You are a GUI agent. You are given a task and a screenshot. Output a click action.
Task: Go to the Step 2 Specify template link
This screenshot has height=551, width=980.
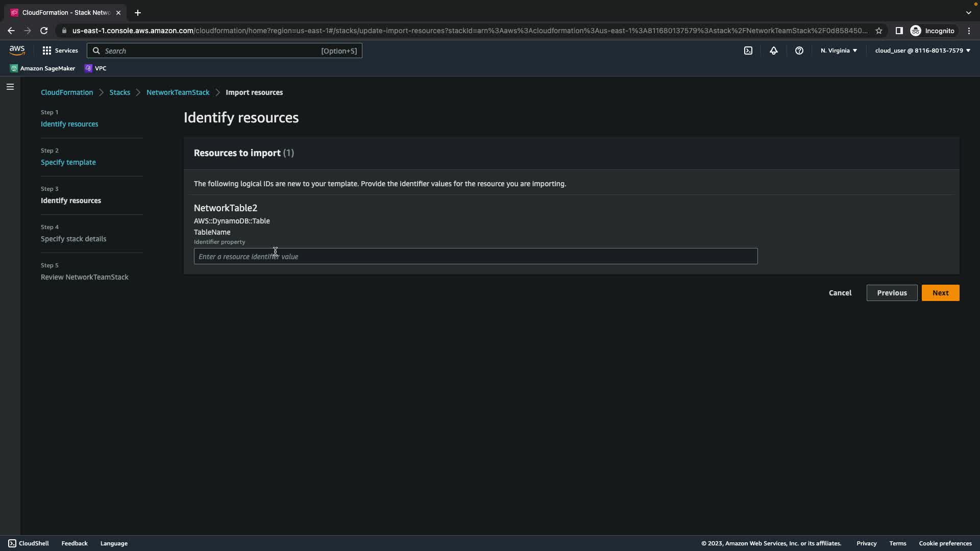68,162
